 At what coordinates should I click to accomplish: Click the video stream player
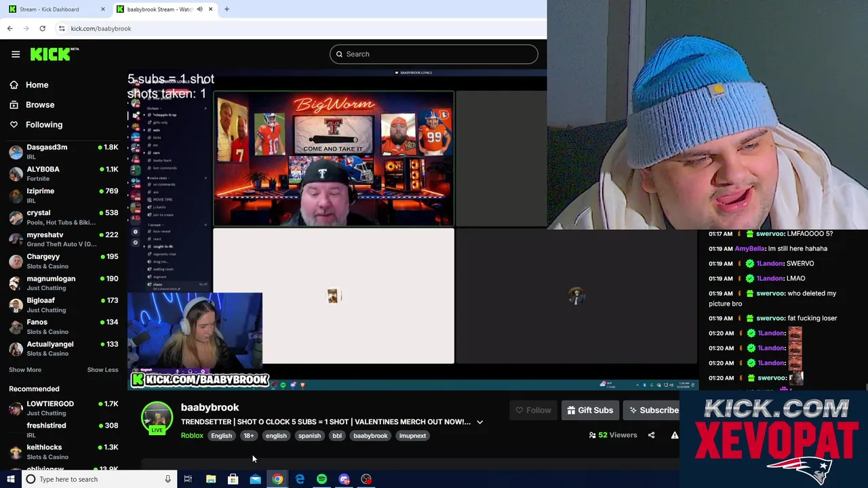pos(412,229)
